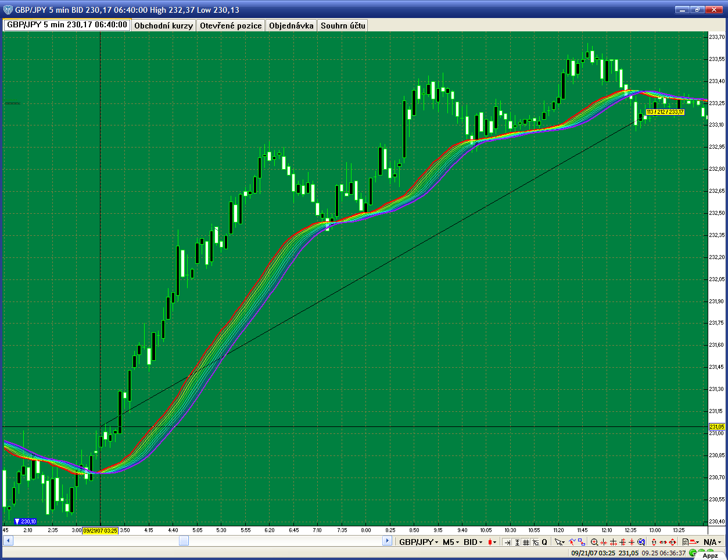Open the candlestick chart type dropdown
The image size is (728, 560).
492,542
